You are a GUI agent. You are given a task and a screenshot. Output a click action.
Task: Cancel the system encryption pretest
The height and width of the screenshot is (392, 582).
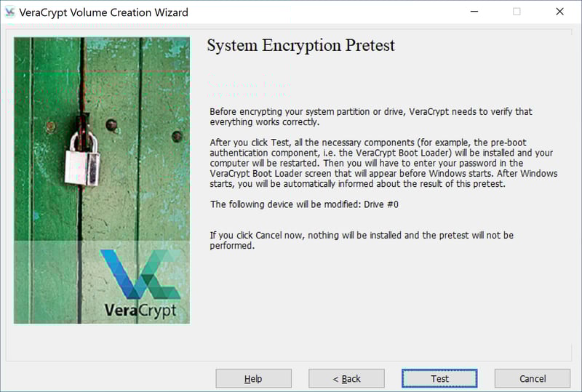point(533,378)
